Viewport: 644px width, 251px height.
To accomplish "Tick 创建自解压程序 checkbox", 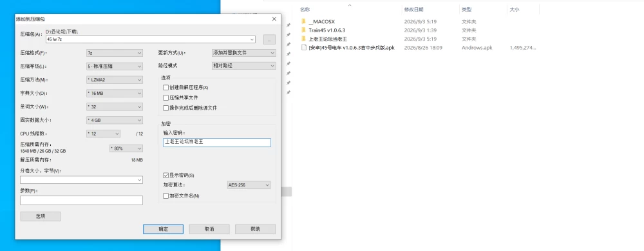I will click(166, 87).
